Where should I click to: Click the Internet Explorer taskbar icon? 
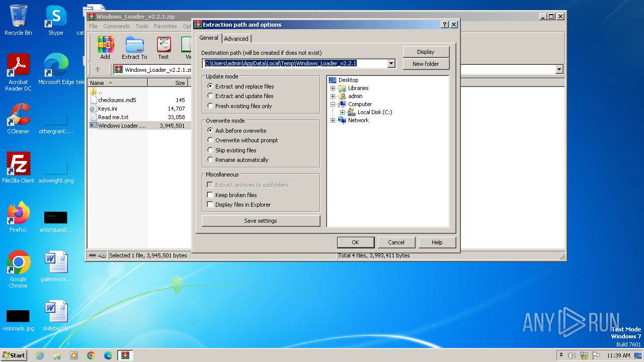pyautogui.click(x=40, y=355)
